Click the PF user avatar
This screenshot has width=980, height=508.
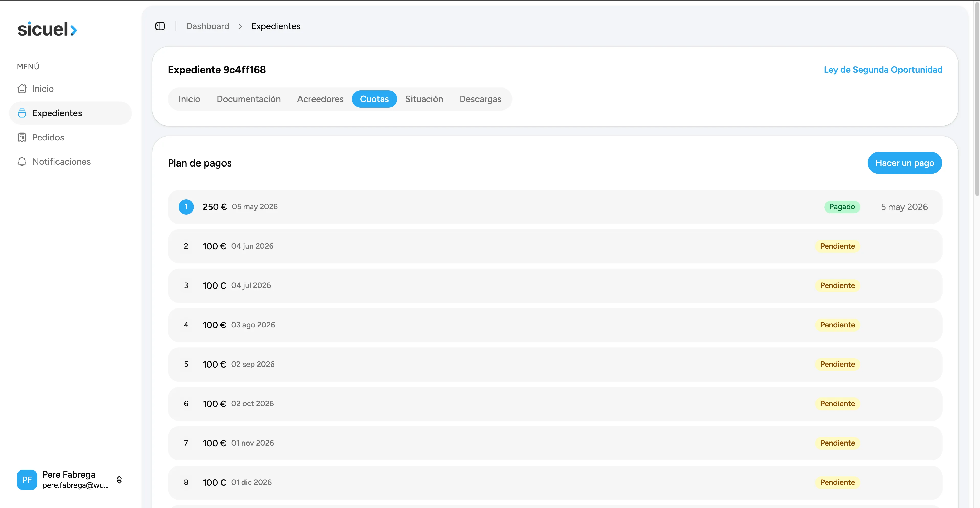pos(27,479)
